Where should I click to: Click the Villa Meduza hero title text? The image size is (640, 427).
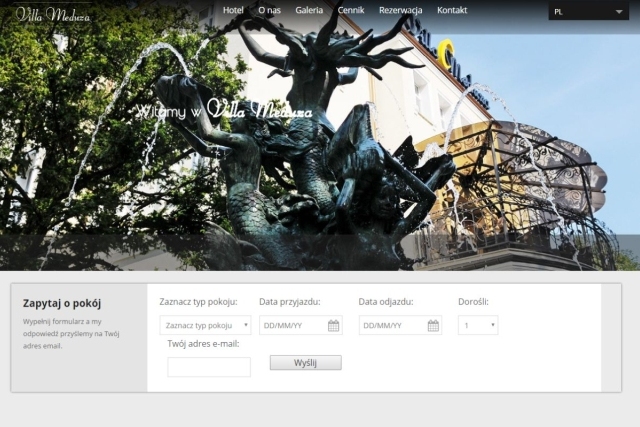(x=260, y=109)
